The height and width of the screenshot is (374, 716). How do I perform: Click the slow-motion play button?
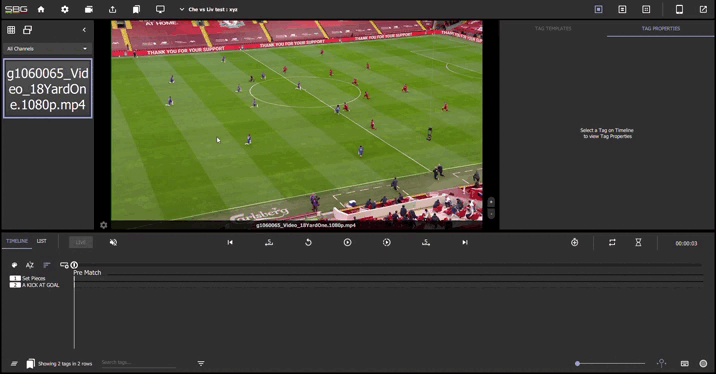point(387,242)
